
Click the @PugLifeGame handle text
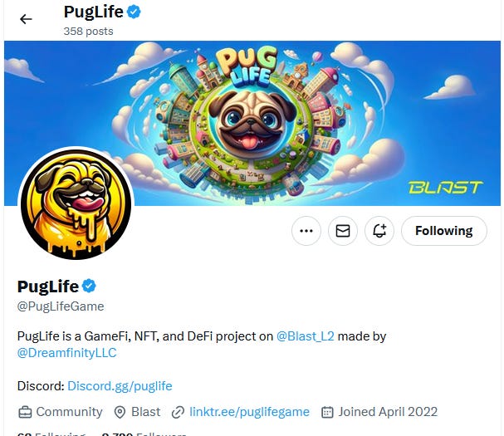click(x=61, y=306)
